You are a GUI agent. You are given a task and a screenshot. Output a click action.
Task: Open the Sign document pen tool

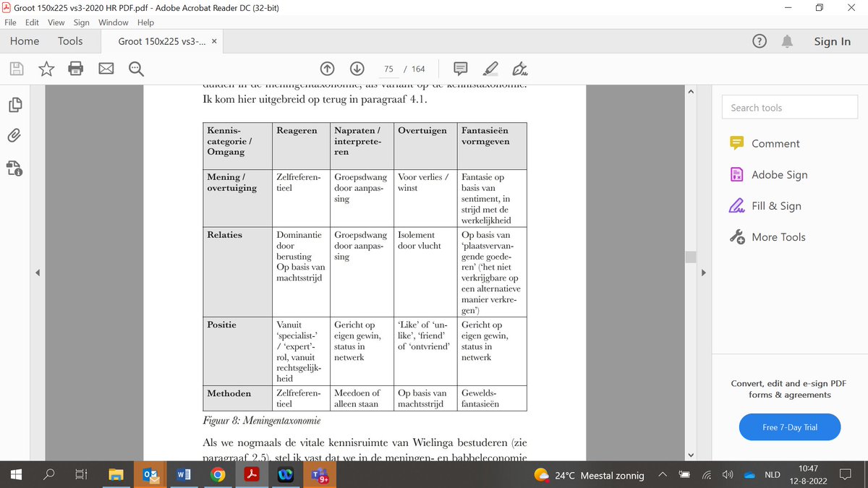(x=519, y=69)
